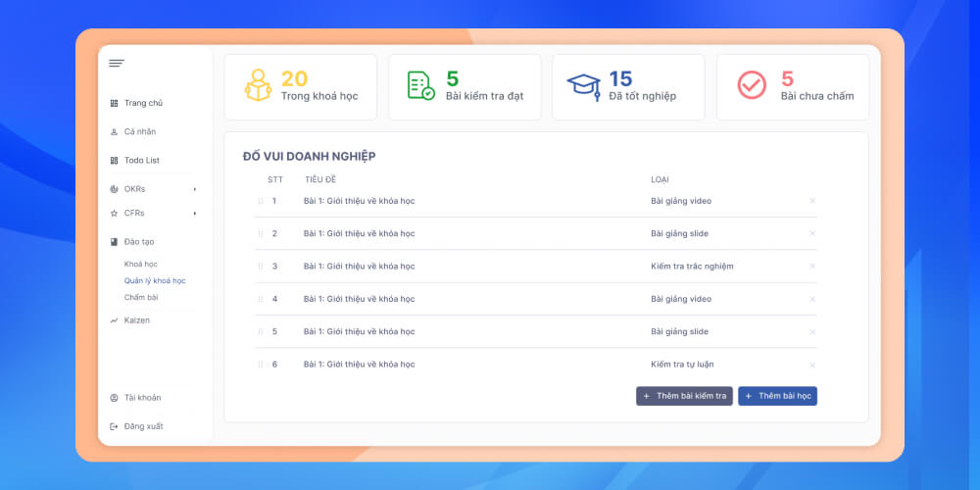Click the Đăng xuất logout icon
This screenshot has width=980, height=490.
point(114,426)
